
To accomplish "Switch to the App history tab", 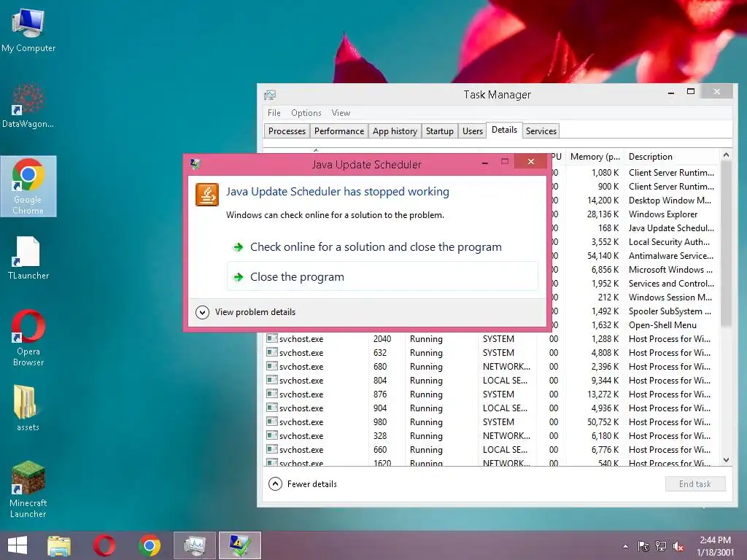I will tap(395, 131).
